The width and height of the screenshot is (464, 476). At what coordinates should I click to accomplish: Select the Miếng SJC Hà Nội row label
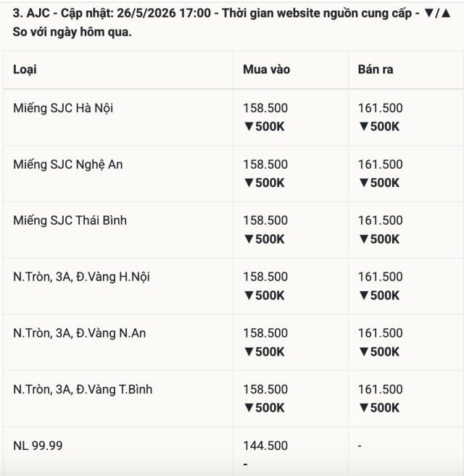(63, 109)
